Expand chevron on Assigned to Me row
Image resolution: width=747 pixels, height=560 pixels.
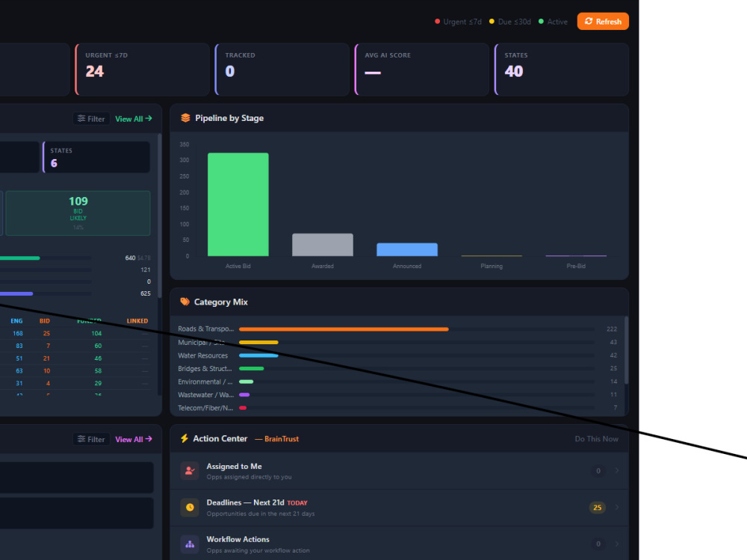tap(617, 470)
